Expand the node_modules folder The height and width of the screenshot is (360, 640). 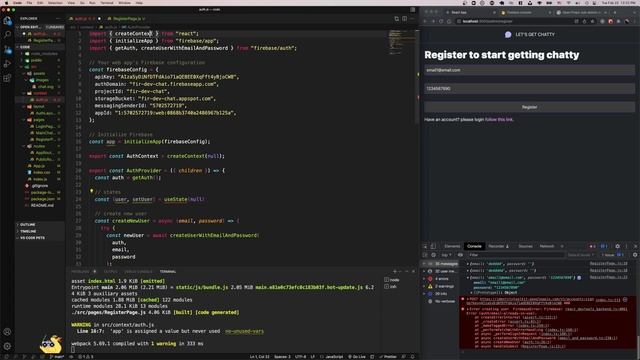[x=39, y=53]
